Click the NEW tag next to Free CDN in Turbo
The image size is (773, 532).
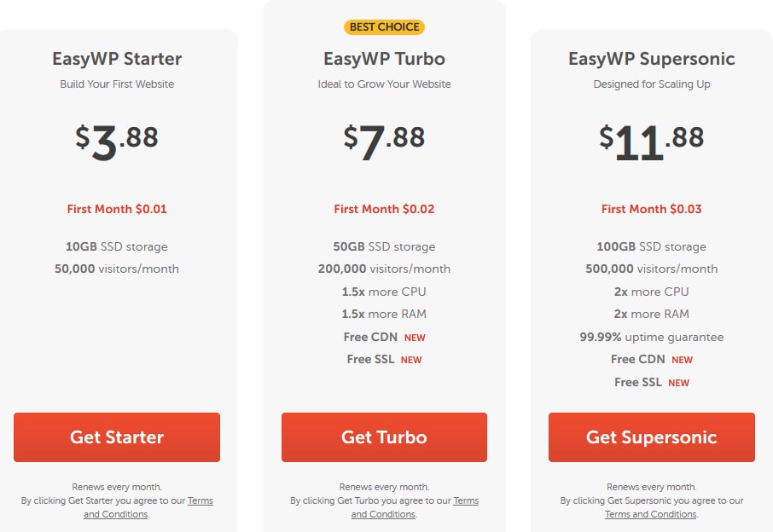coord(416,337)
